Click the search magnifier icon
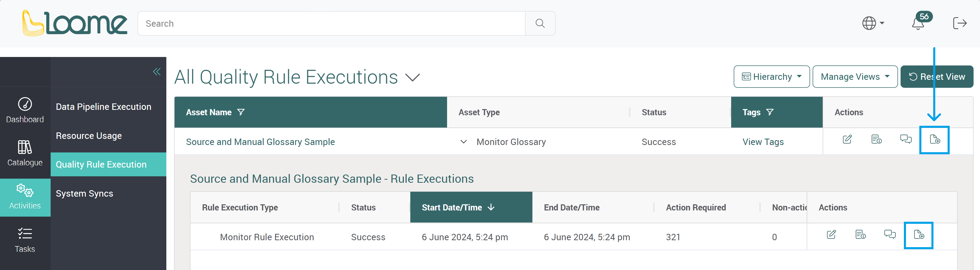 coord(539,24)
